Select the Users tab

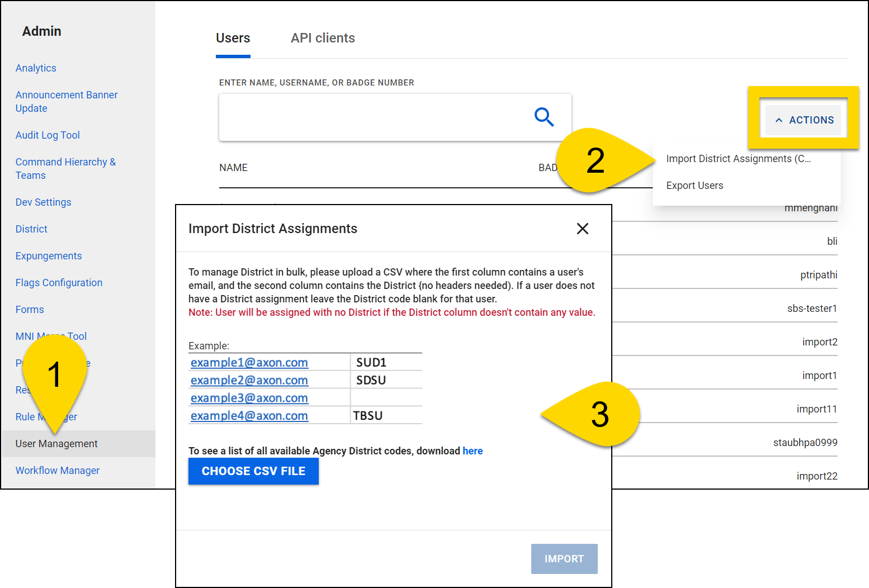[233, 37]
